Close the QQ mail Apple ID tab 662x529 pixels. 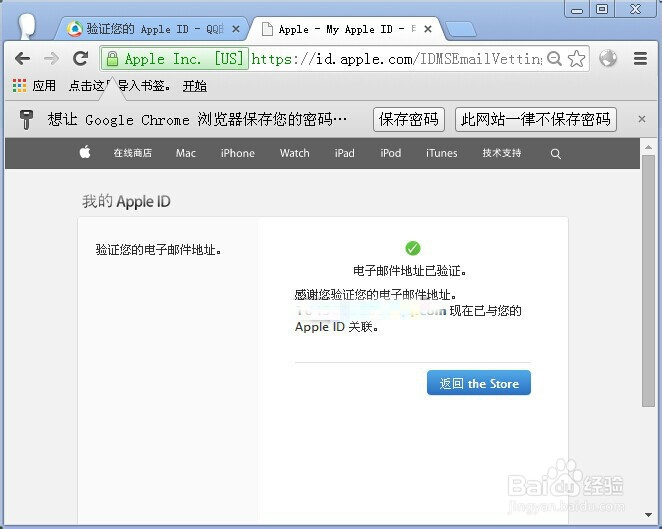click(236, 29)
